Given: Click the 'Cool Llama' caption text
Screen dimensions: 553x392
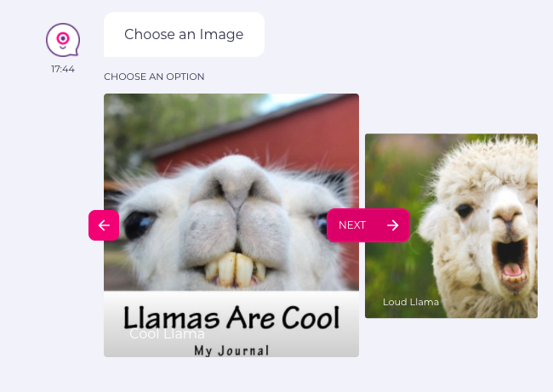Looking at the screenshot, I should (x=167, y=333).
